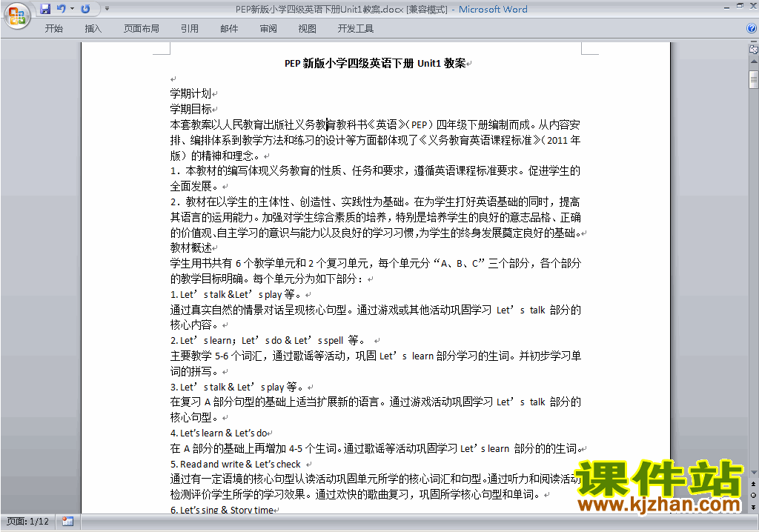This screenshot has width=759, height=532.
Task: Switch to the 引用 tab
Action: click(x=189, y=29)
